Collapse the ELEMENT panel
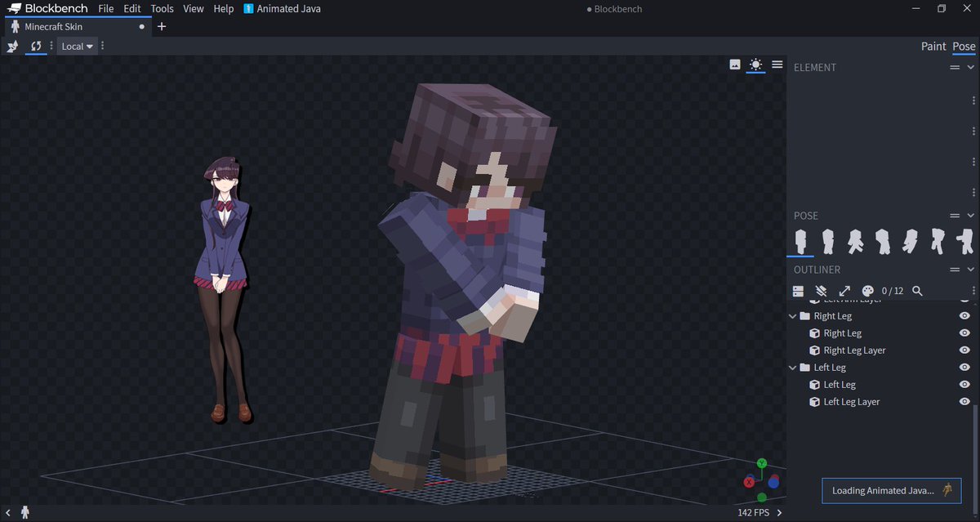 (970, 68)
